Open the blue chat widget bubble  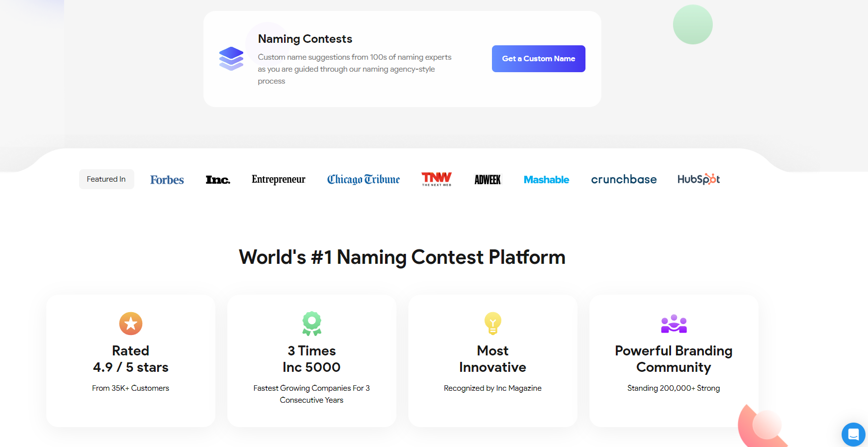tap(854, 435)
